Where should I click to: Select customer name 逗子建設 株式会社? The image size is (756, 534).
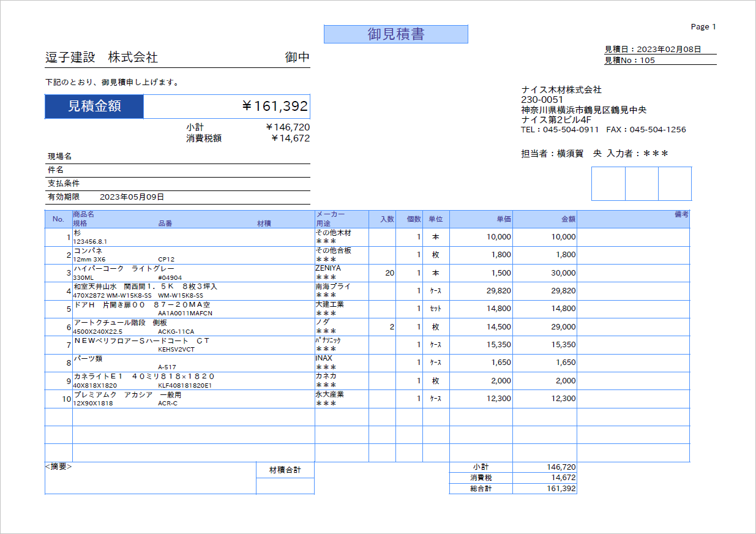[102, 58]
